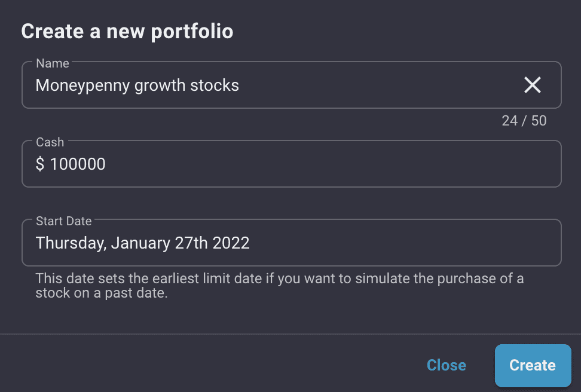Select the 100000 cash value
The width and height of the screenshot is (581, 392).
(x=78, y=164)
